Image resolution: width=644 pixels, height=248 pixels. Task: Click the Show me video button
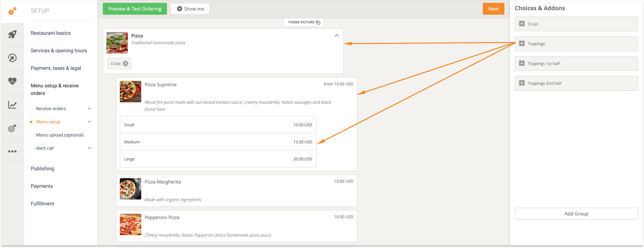point(190,9)
